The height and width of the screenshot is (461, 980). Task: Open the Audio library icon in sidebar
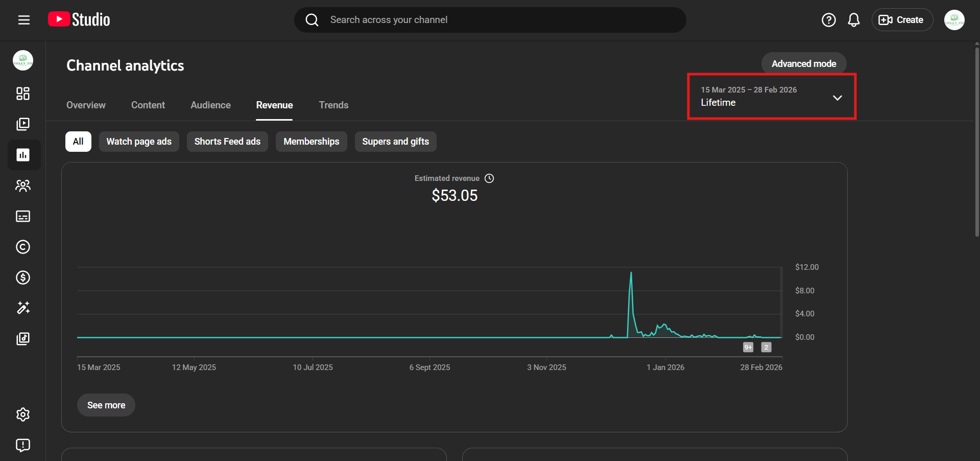23,339
